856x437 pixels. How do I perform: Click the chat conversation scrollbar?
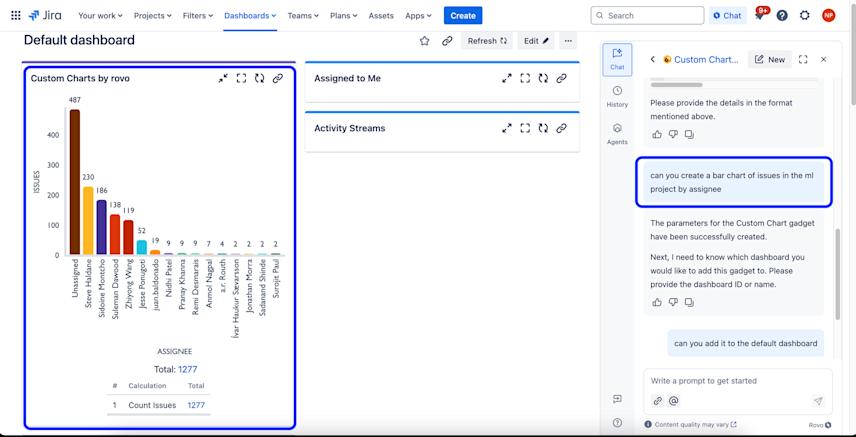[837, 273]
